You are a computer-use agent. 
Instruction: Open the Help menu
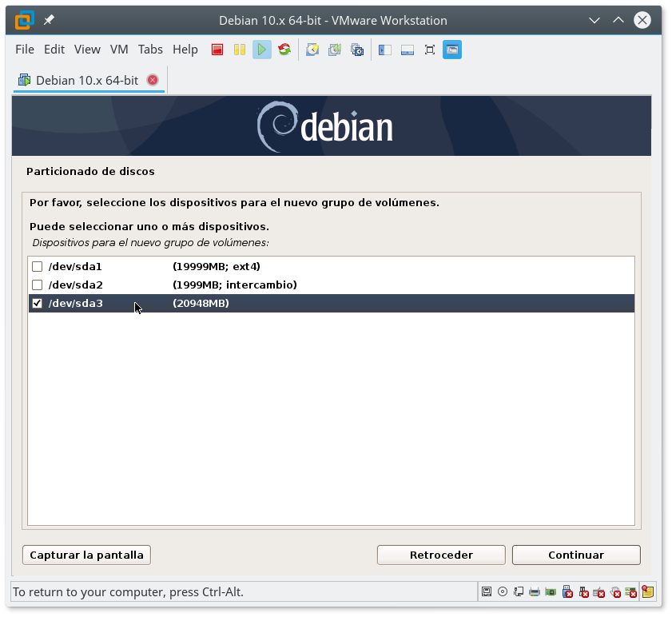[x=185, y=50]
